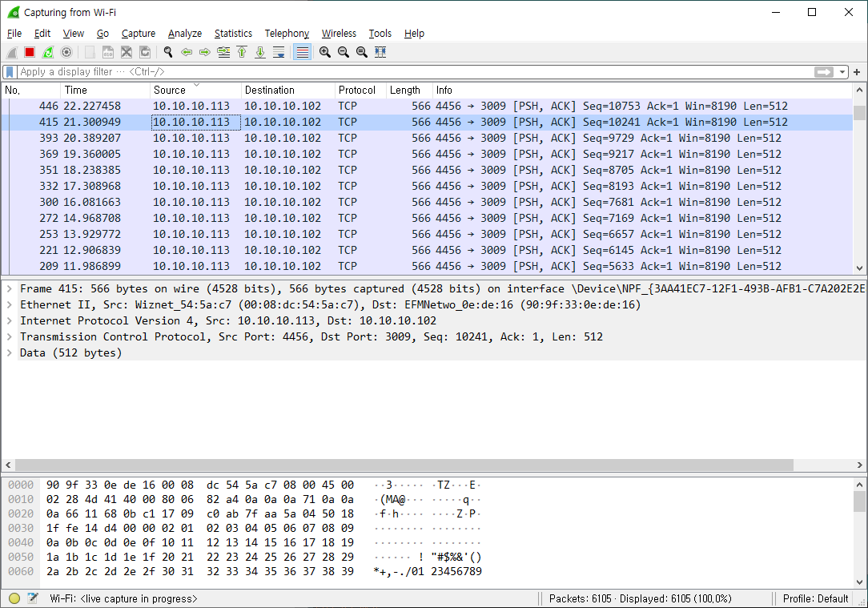Expand the Frame 415 details

click(x=10, y=288)
